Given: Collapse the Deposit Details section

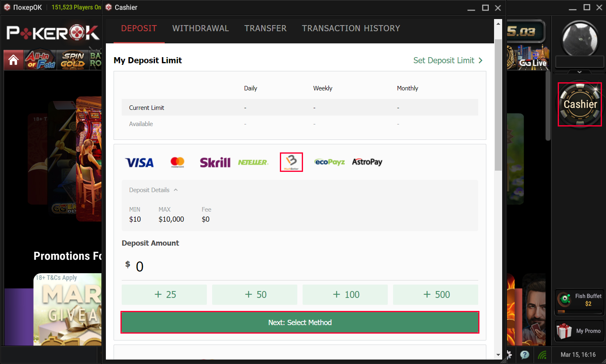Looking at the screenshot, I should [153, 190].
